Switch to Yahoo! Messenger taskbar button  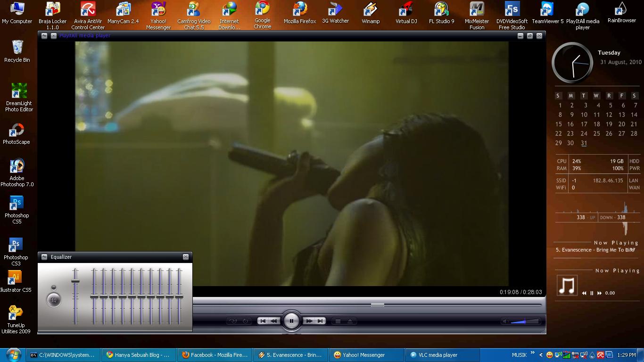pyautogui.click(x=367, y=355)
